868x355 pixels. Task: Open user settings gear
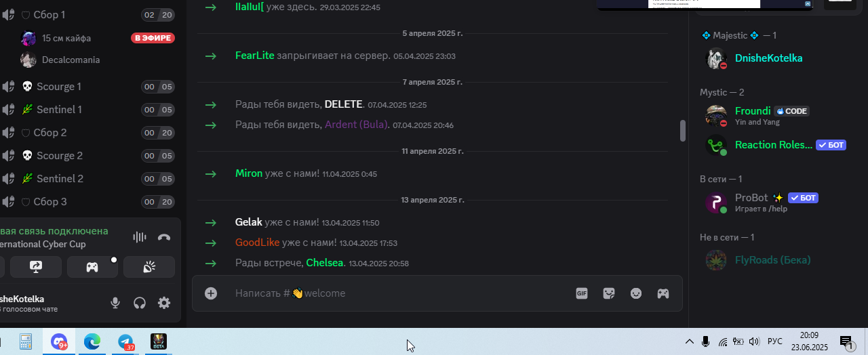pos(164,303)
